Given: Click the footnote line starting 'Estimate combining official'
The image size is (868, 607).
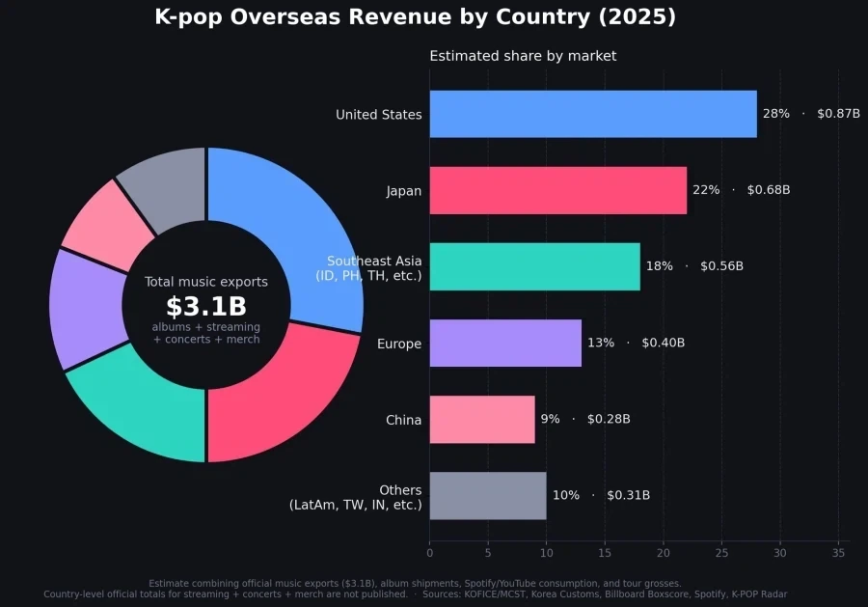Looking at the screenshot, I should click(415, 584).
